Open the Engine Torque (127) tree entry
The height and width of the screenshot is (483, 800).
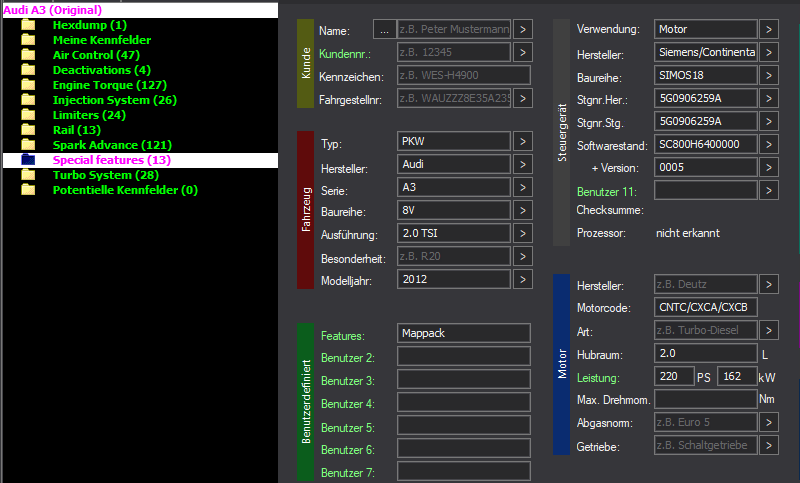tap(110, 85)
